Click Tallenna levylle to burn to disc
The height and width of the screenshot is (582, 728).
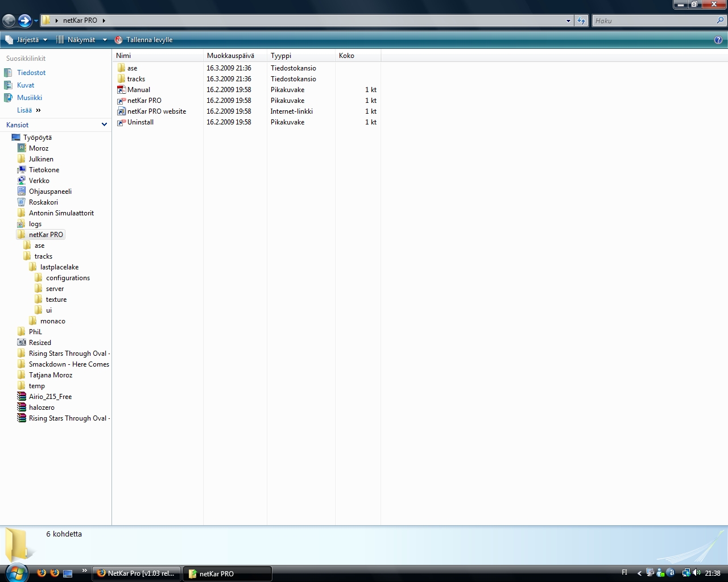click(x=143, y=40)
